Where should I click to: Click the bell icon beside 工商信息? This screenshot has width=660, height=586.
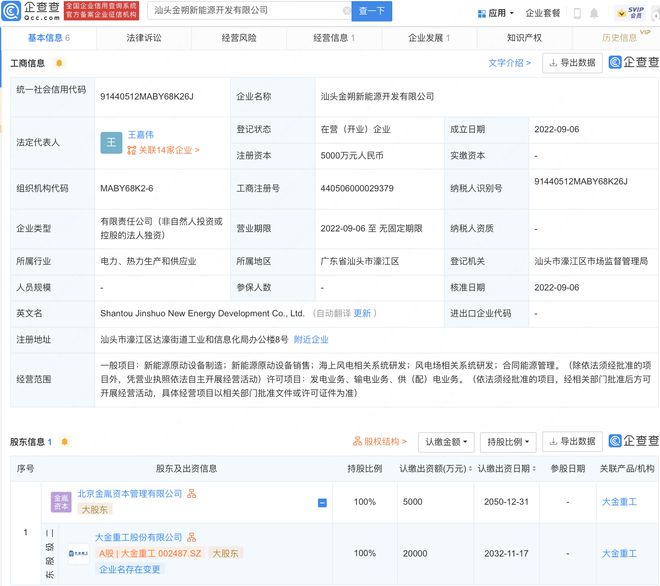tap(59, 63)
